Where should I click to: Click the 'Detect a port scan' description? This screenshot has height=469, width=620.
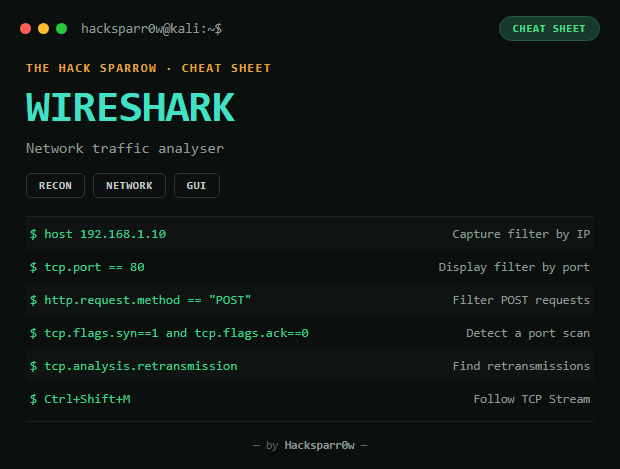coord(528,333)
